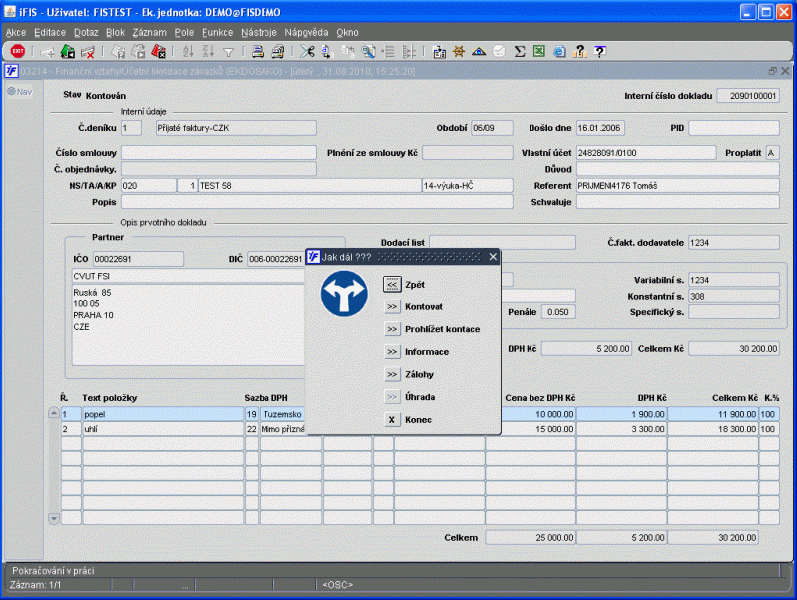Click the question mark help toolbar icon
797x600 pixels.
click(x=599, y=51)
